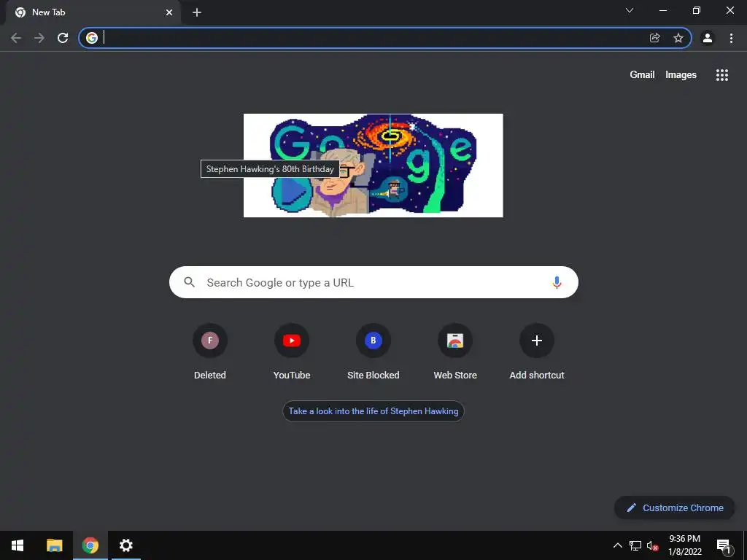The image size is (747, 560).
Task: Open the Deleted shortcut tile
Action: click(210, 352)
